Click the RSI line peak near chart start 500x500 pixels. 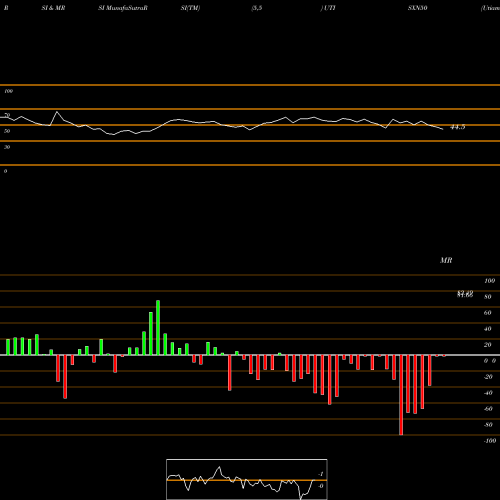pos(57,112)
